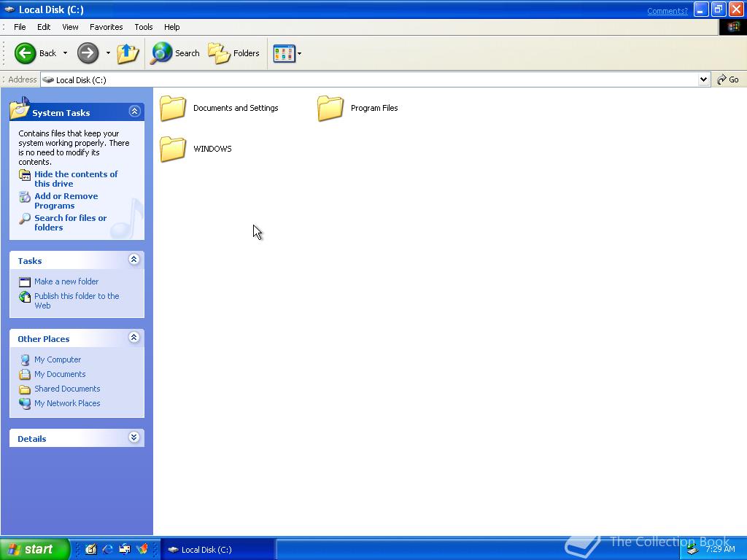Minimize the Local Disk (C:) window

pyautogui.click(x=701, y=9)
